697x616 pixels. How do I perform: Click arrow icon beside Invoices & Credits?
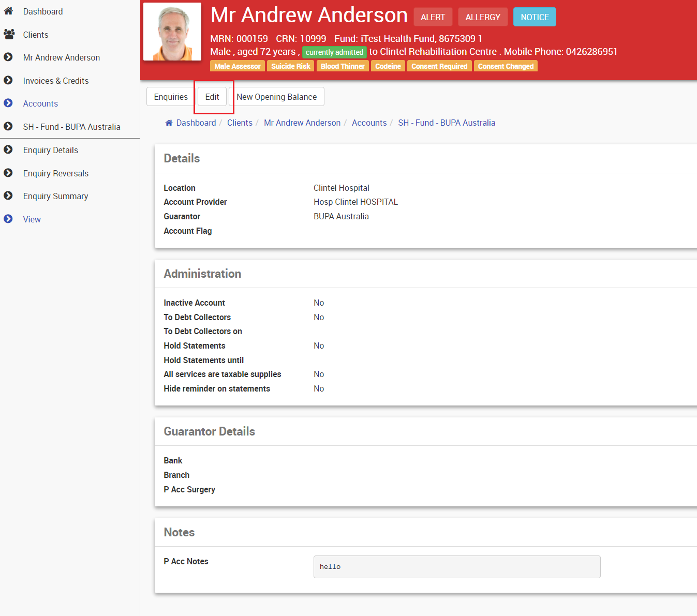pyautogui.click(x=8, y=80)
